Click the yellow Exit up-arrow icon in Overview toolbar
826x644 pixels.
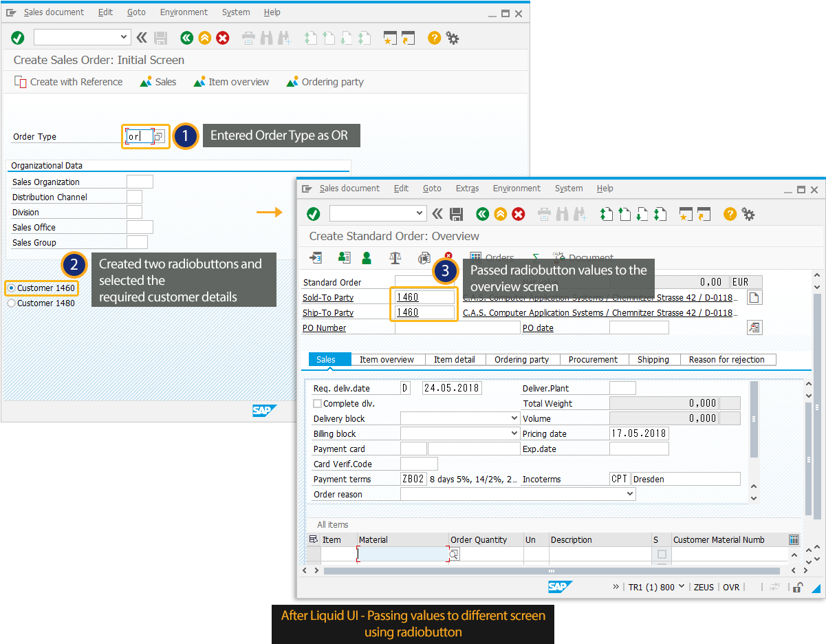coord(501,214)
